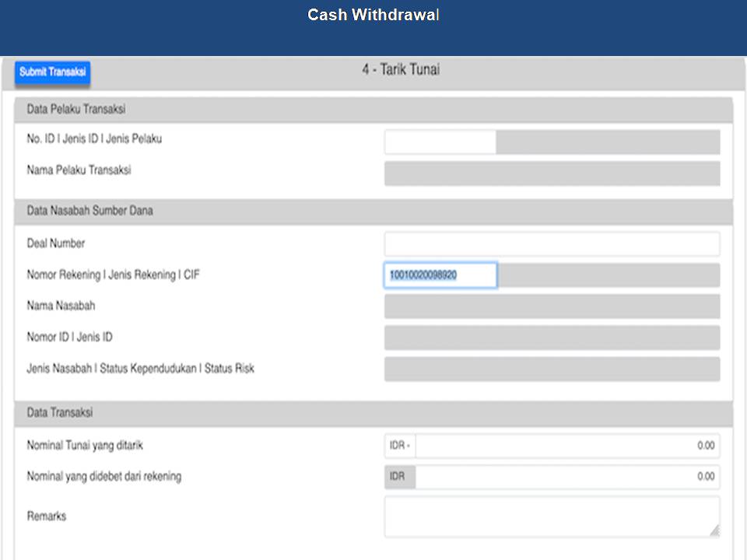
Task: Open the IDR - currency selector
Action: point(401,446)
